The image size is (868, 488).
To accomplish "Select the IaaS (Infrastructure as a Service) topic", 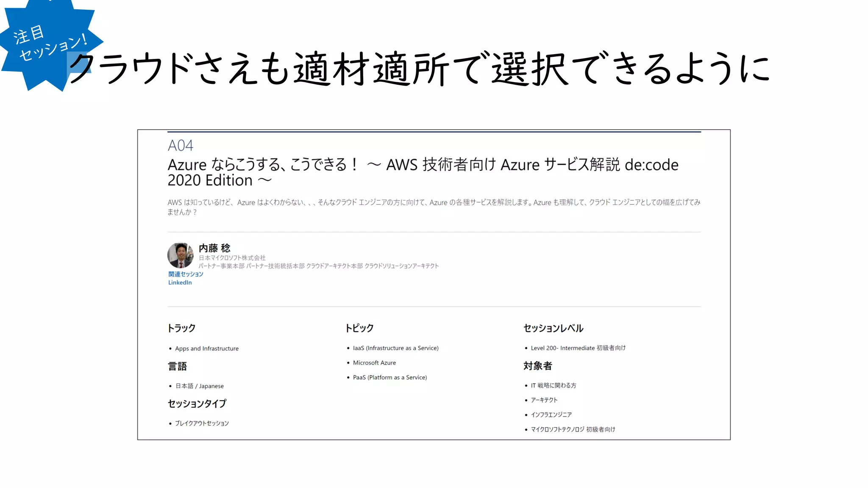I will click(x=396, y=348).
